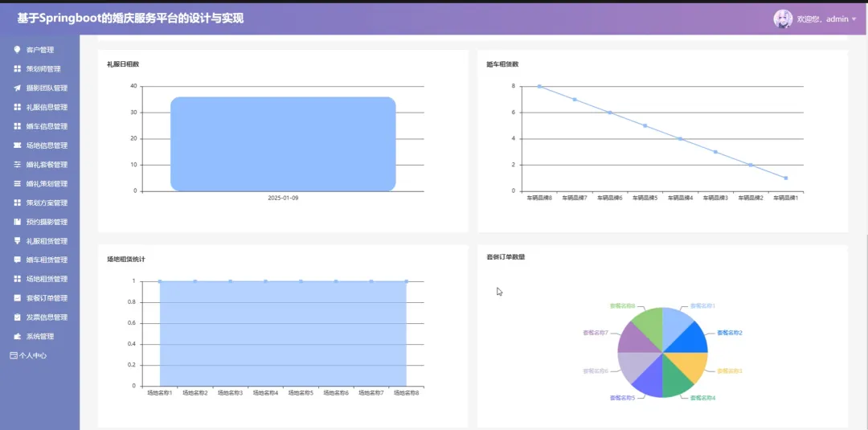The image size is (868, 430).
Task: Open the admin user dropdown arrow
Action: tap(854, 19)
